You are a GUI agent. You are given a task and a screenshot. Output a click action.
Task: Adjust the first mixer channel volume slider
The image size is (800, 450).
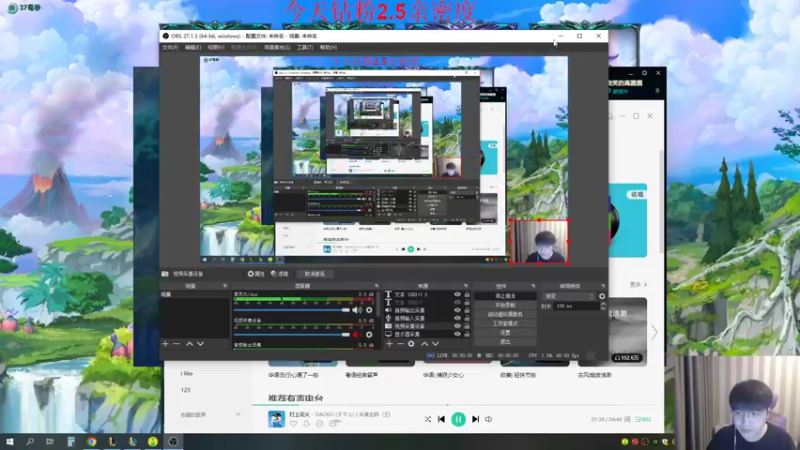pyautogui.click(x=291, y=310)
